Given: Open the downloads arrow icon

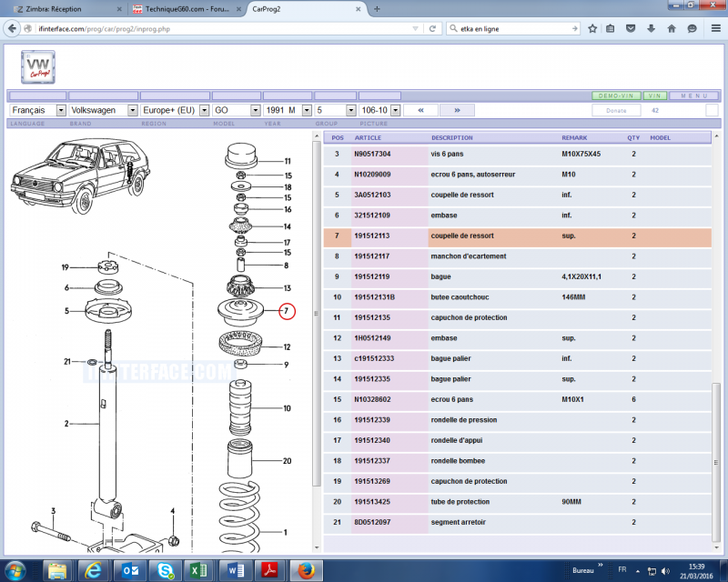Looking at the screenshot, I should [651, 29].
